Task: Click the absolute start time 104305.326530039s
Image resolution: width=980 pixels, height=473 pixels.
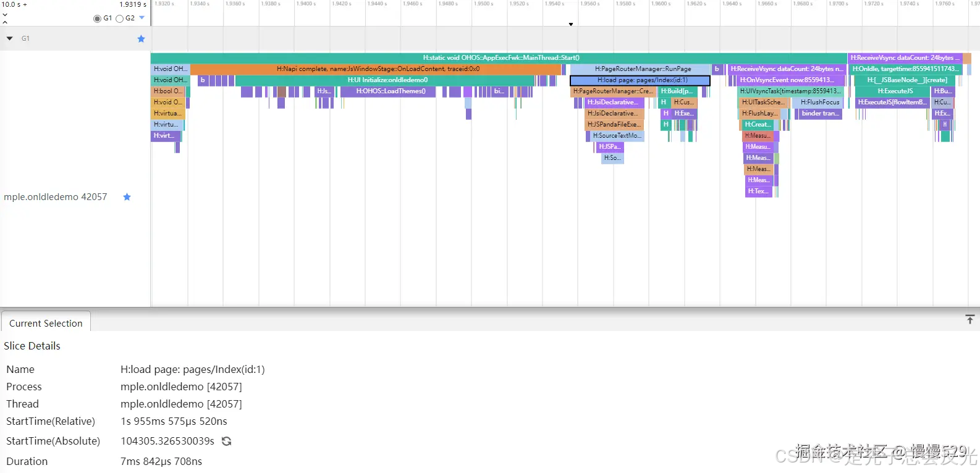Action: click(x=167, y=441)
